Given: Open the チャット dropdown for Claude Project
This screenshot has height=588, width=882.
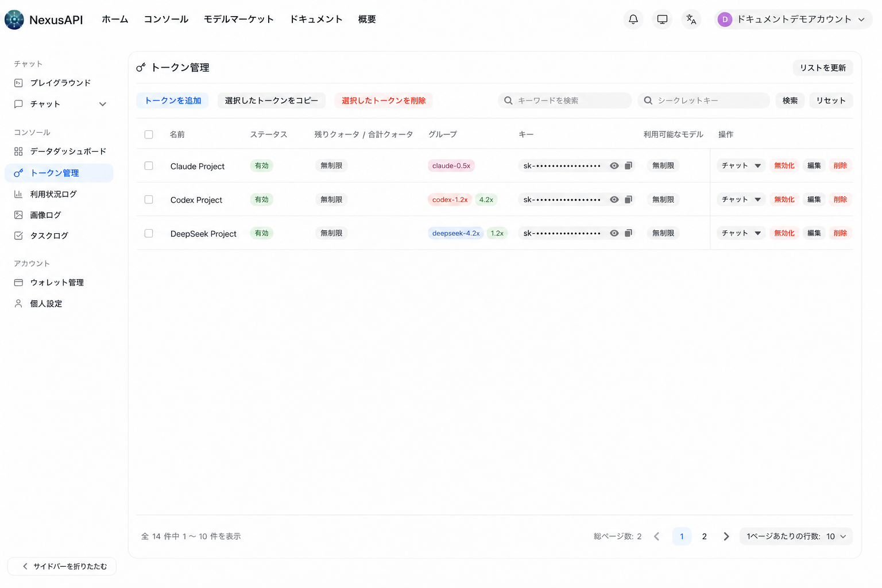Looking at the screenshot, I should point(741,166).
